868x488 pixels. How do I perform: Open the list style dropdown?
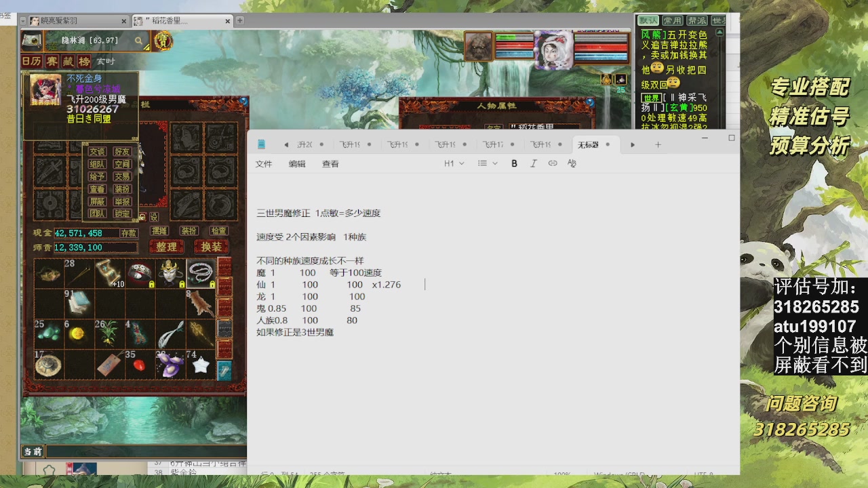click(x=488, y=163)
